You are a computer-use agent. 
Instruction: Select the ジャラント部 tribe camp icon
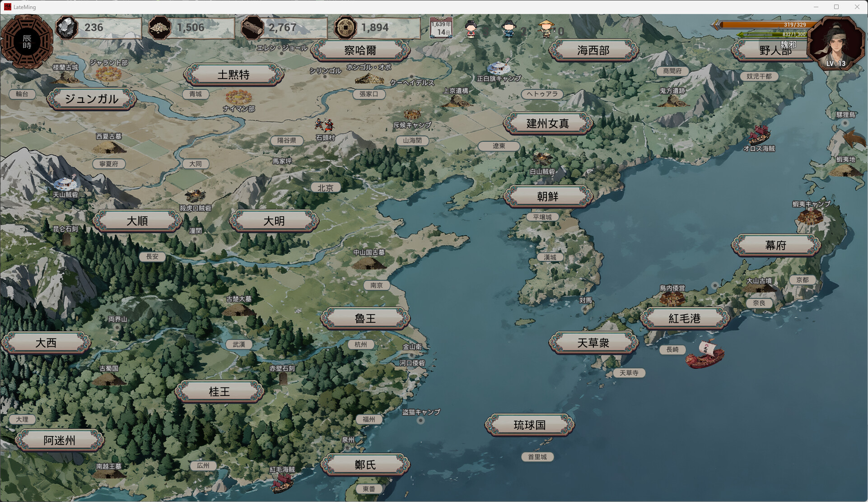tap(108, 74)
